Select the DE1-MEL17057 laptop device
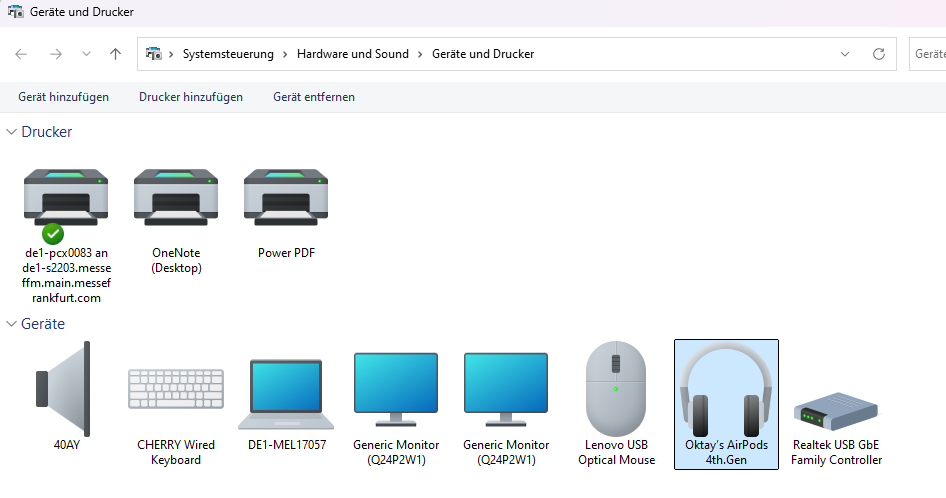The image size is (946, 498). [286, 394]
